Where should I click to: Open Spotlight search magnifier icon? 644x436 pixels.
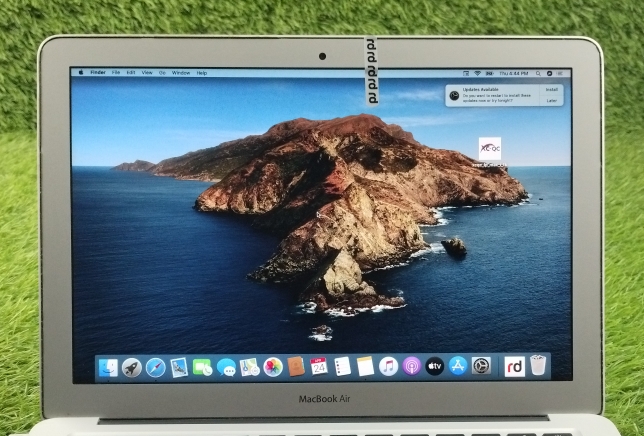(538, 73)
